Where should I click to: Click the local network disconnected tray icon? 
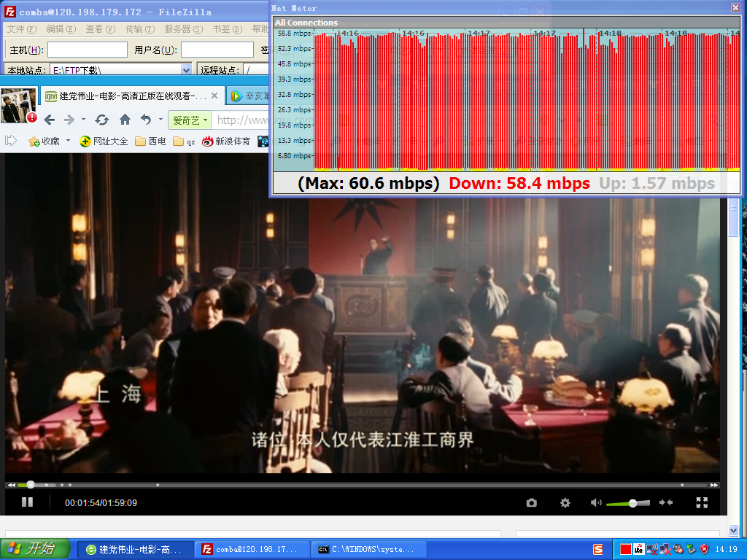665,550
